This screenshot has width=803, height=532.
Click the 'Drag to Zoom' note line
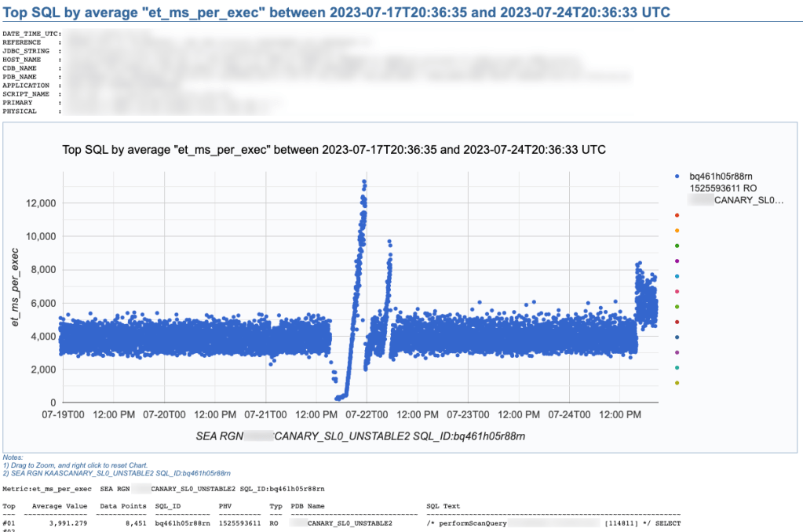[75, 465]
